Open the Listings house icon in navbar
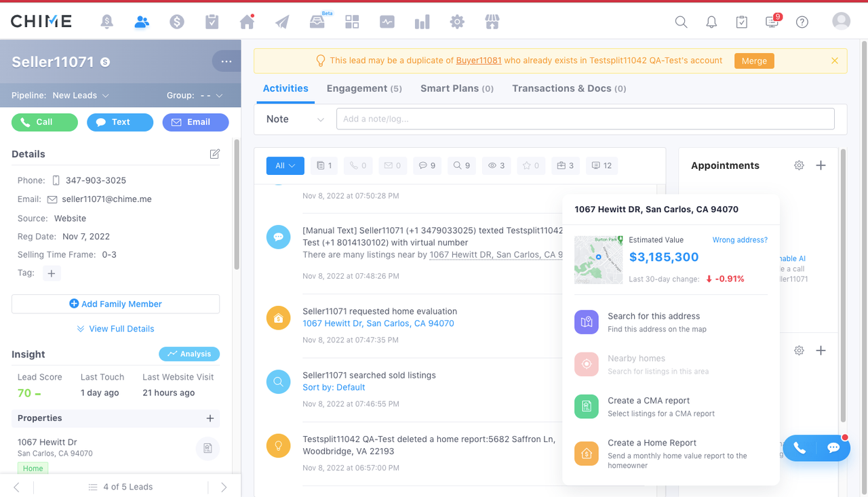This screenshot has height=497, width=868. (247, 22)
